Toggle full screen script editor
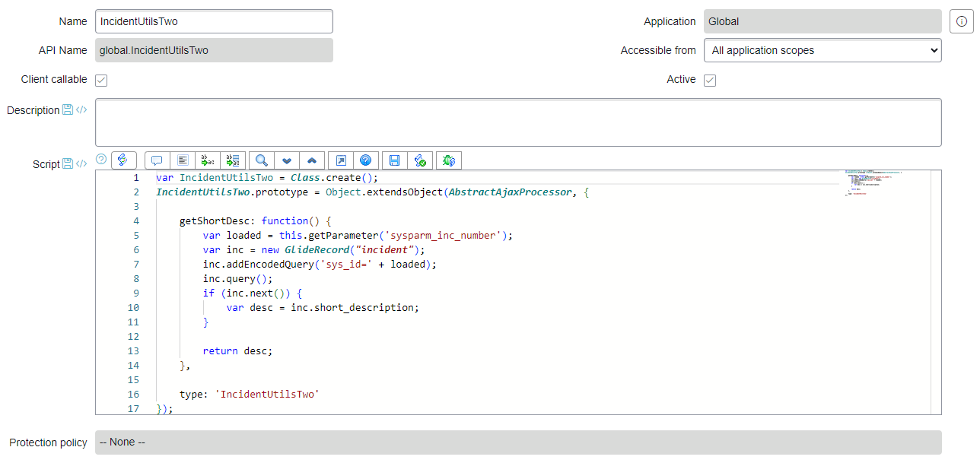 (341, 160)
